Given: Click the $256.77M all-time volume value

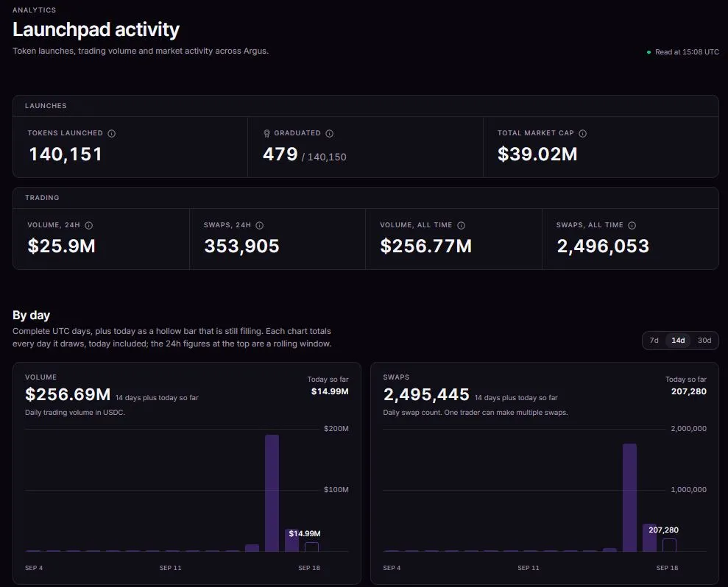Looking at the screenshot, I should 425,246.
